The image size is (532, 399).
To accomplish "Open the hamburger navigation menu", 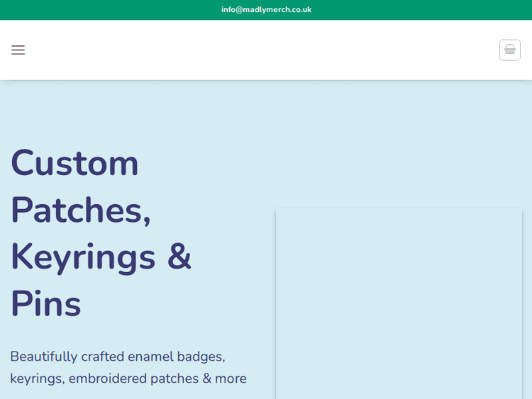I will coord(18,50).
